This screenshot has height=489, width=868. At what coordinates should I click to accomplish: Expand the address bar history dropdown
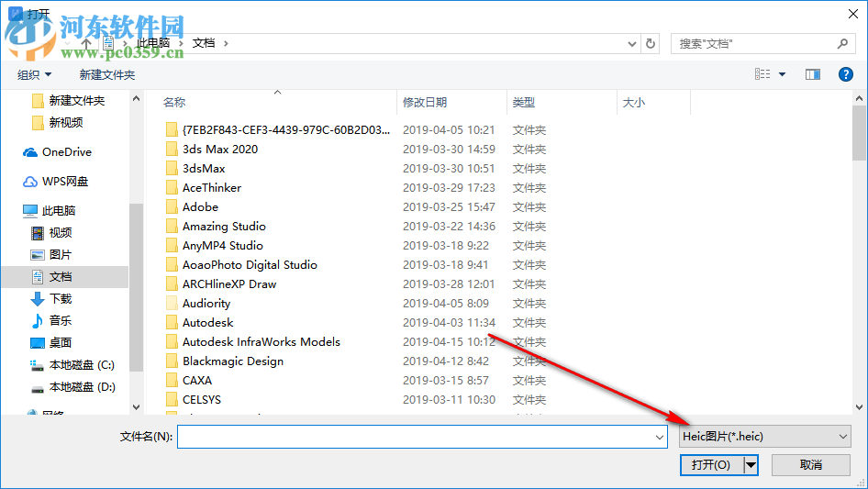pyautogui.click(x=631, y=43)
